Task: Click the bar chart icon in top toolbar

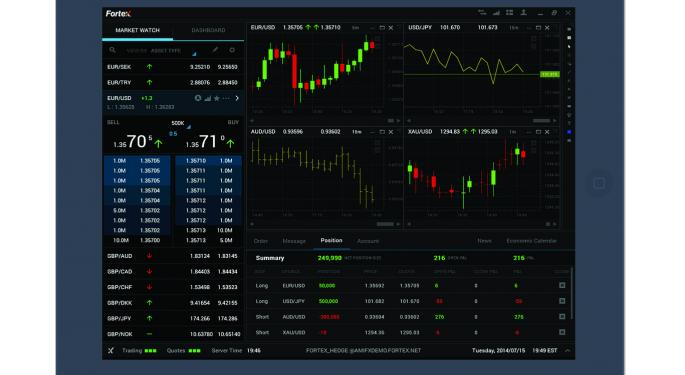Action: click(496, 13)
